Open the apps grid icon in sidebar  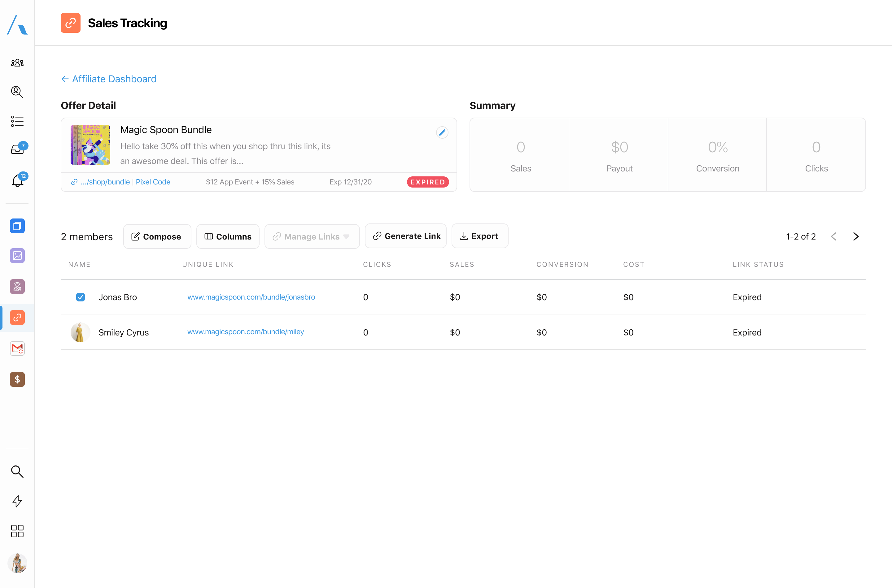(x=17, y=531)
